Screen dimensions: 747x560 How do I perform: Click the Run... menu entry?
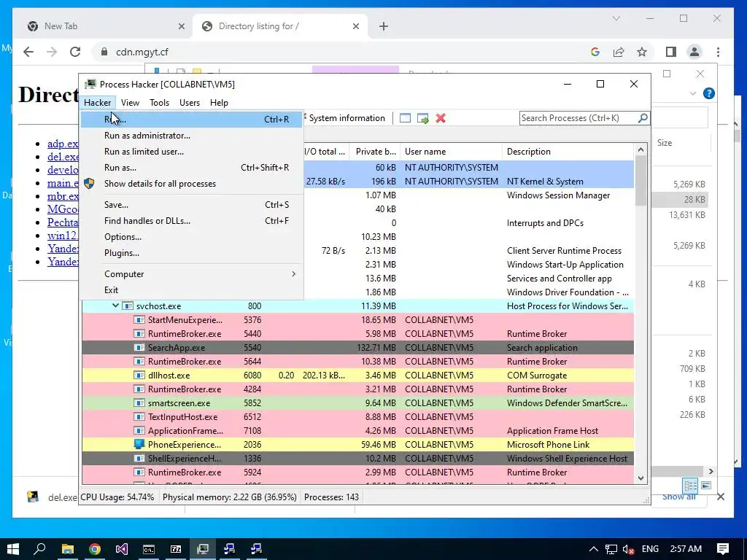[x=191, y=119]
